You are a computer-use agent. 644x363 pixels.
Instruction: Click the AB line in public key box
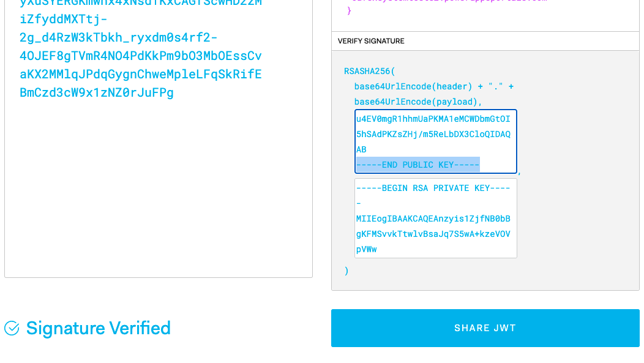[x=361, y=149]
